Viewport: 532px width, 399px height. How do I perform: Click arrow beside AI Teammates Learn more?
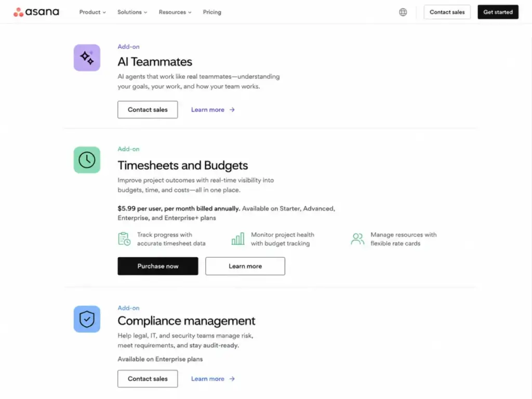click(x=232, y=110)
